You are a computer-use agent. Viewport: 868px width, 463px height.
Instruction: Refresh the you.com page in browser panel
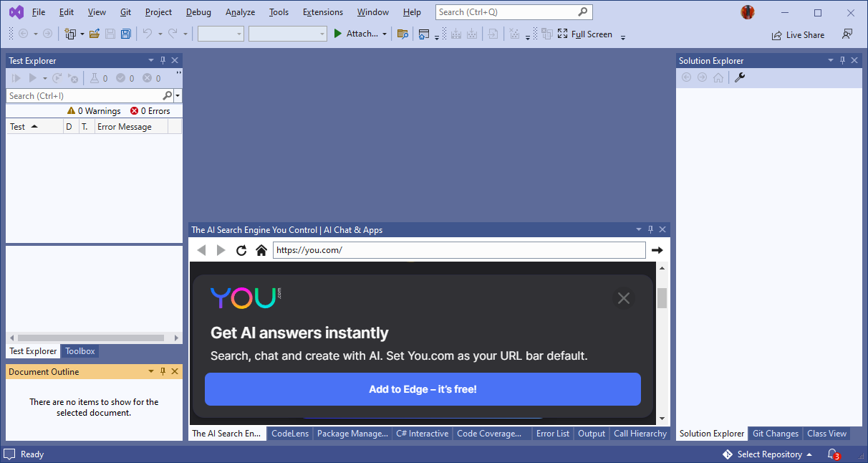[x=241, y=250]
